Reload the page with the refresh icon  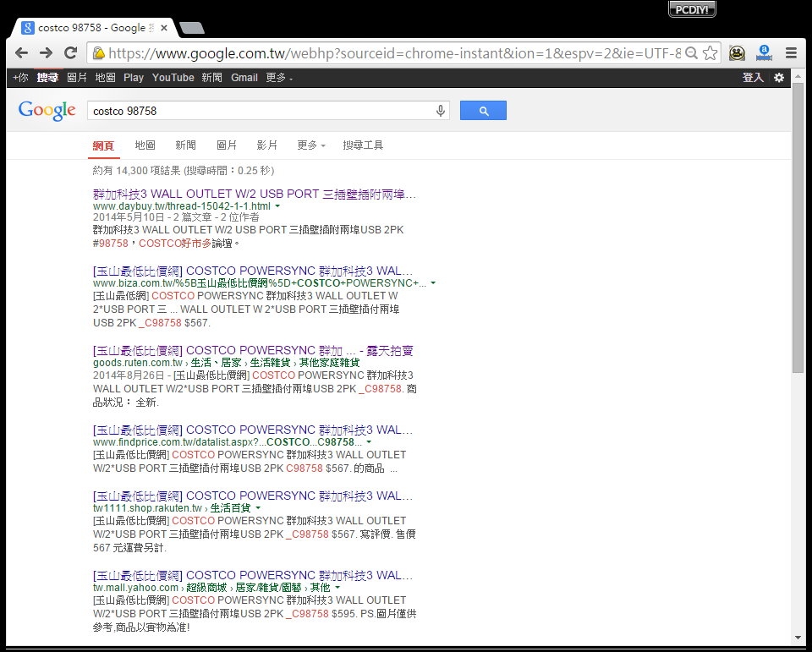[x=71, y=52]
